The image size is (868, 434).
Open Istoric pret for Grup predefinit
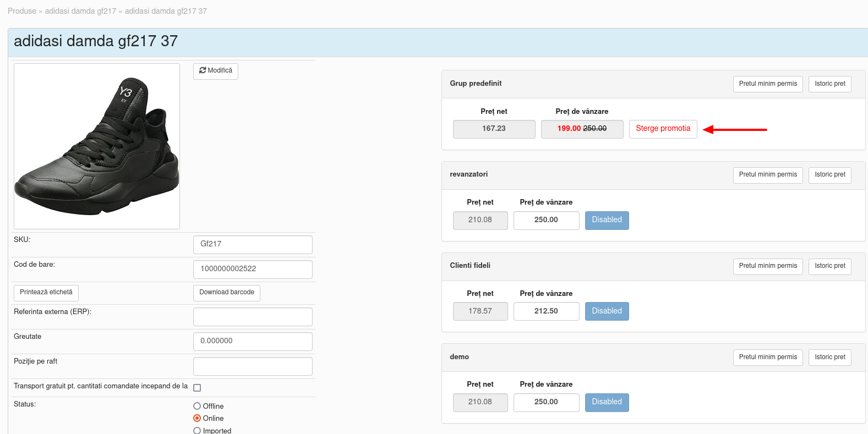[x=830, y=84]
